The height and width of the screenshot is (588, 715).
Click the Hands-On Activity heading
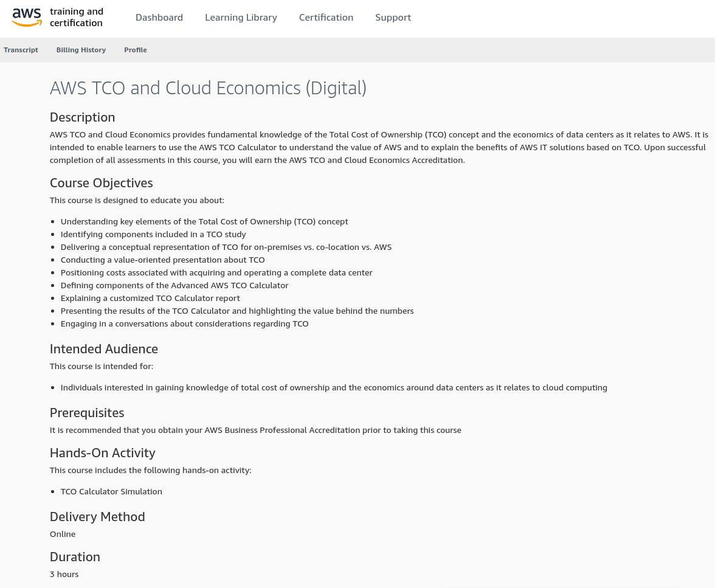tap(103, 453)
